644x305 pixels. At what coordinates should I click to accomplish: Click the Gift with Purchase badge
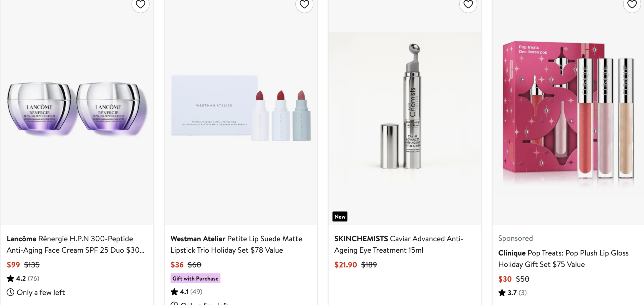(x=195, y=279)
